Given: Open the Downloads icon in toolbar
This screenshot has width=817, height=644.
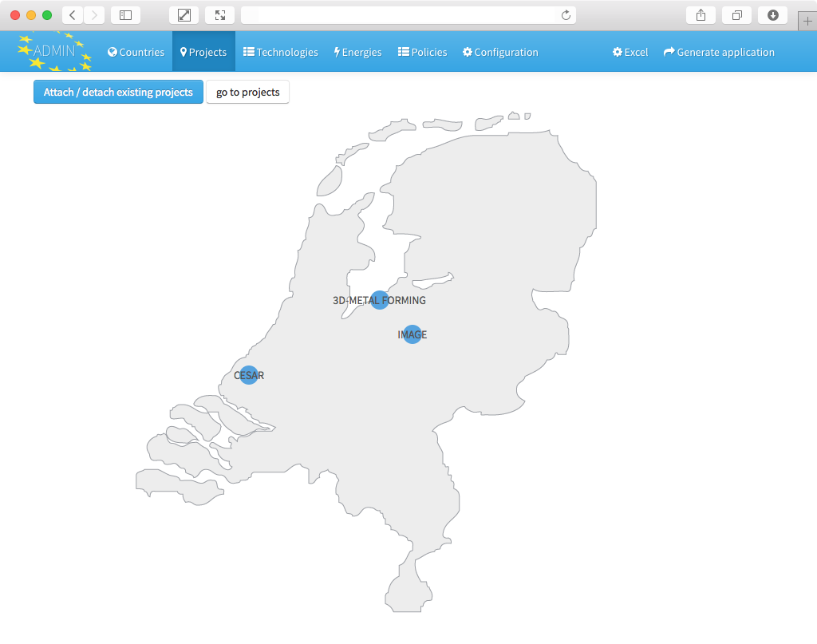Looking at the screenshot, I should point(772,15).
